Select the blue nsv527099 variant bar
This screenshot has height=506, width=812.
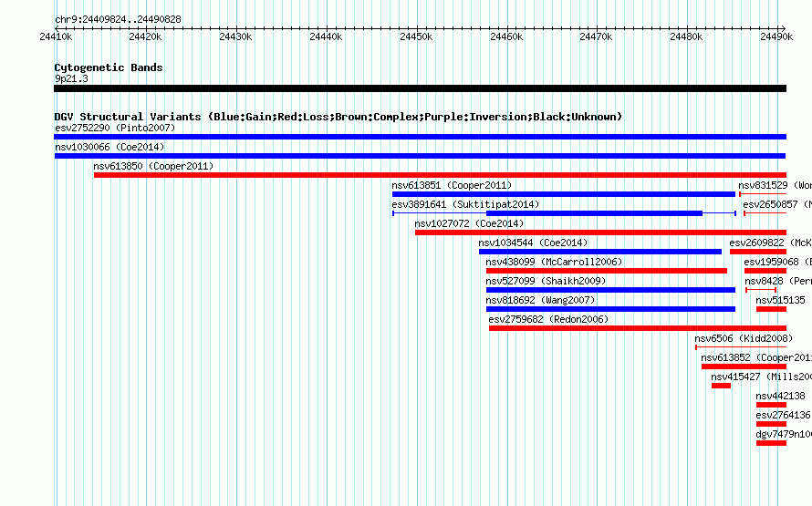pyautogui.click(x=610, y=290)
